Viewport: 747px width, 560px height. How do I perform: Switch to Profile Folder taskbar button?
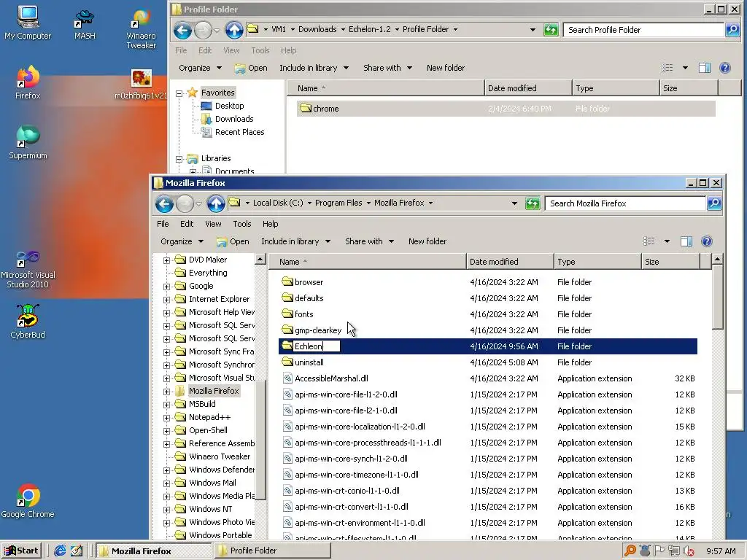pos(273,551)
